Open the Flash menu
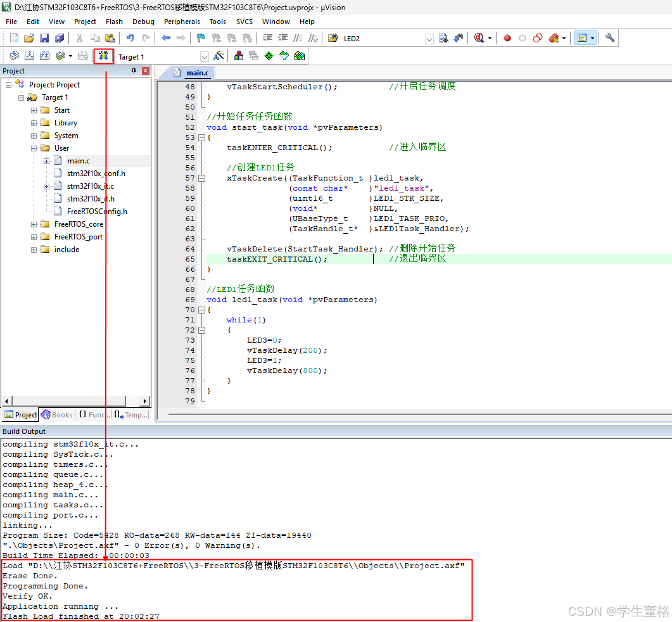This screenshot has height=622, width=672. [x=114, y=22]
